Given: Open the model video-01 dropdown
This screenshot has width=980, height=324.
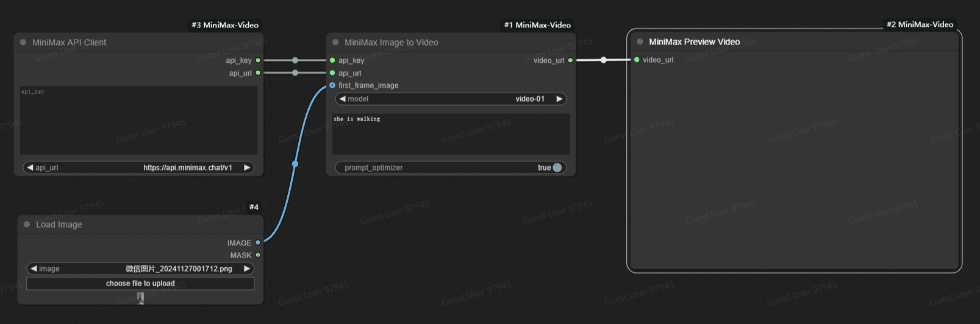Looking at the screenshot, I should tap(451, 99).
